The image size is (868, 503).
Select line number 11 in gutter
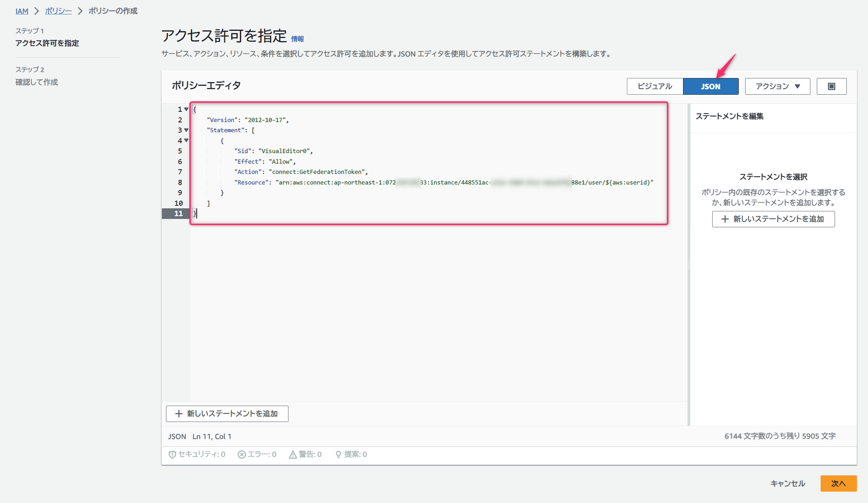coord(179,214)
